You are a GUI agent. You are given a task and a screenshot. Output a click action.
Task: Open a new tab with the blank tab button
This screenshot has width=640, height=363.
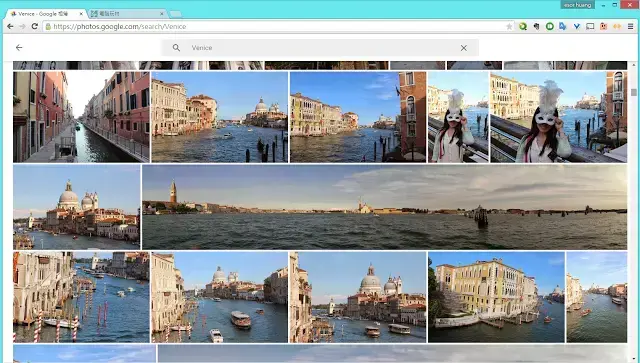pos(176,14)
